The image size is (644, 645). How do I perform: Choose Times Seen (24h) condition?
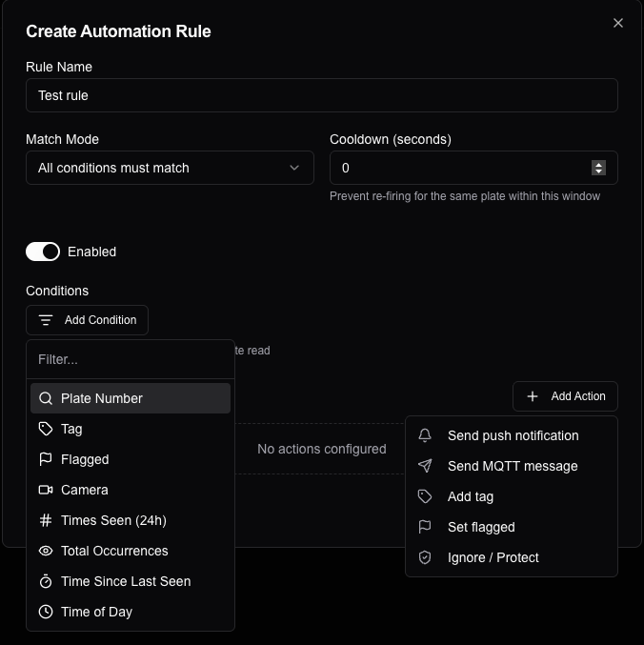tap(113, 520)
